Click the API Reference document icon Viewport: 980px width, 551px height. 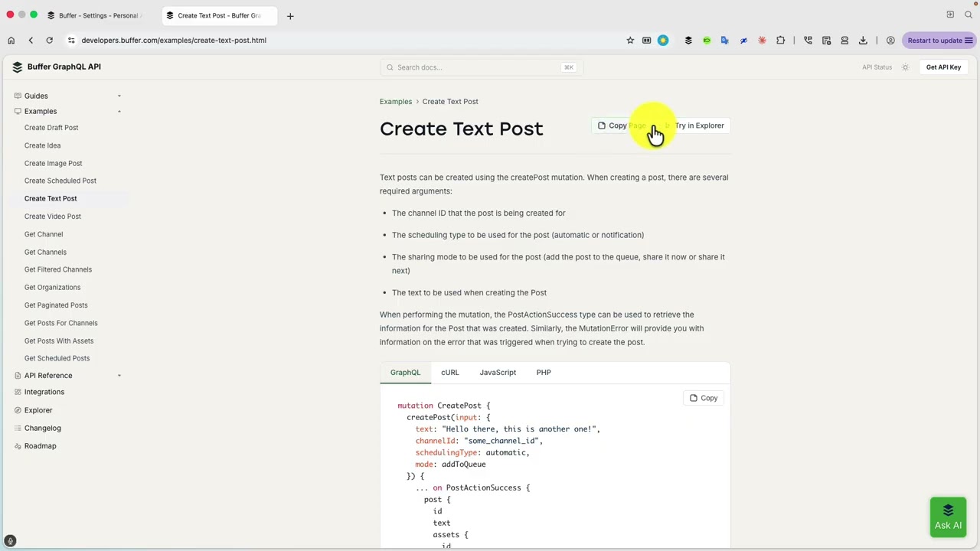18,376
